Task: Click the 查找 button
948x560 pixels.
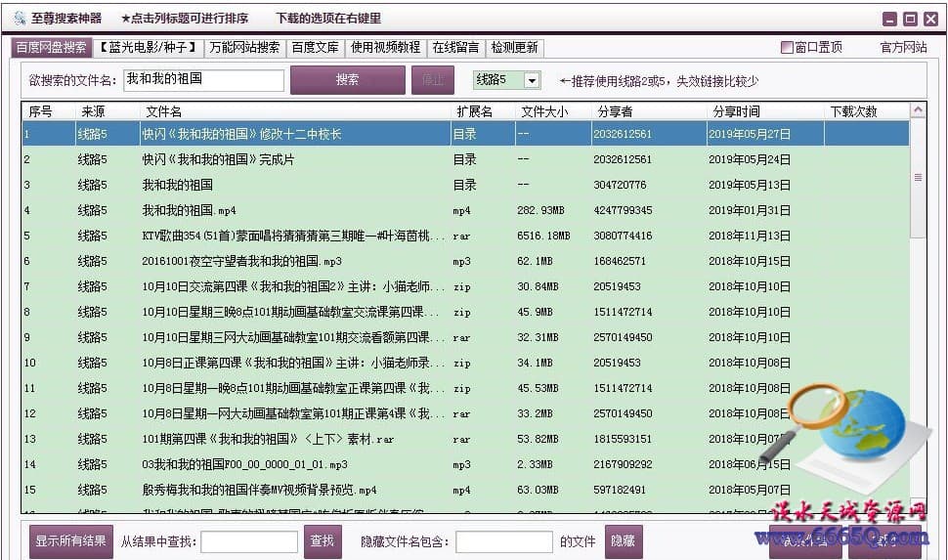Action: [323, 540]
